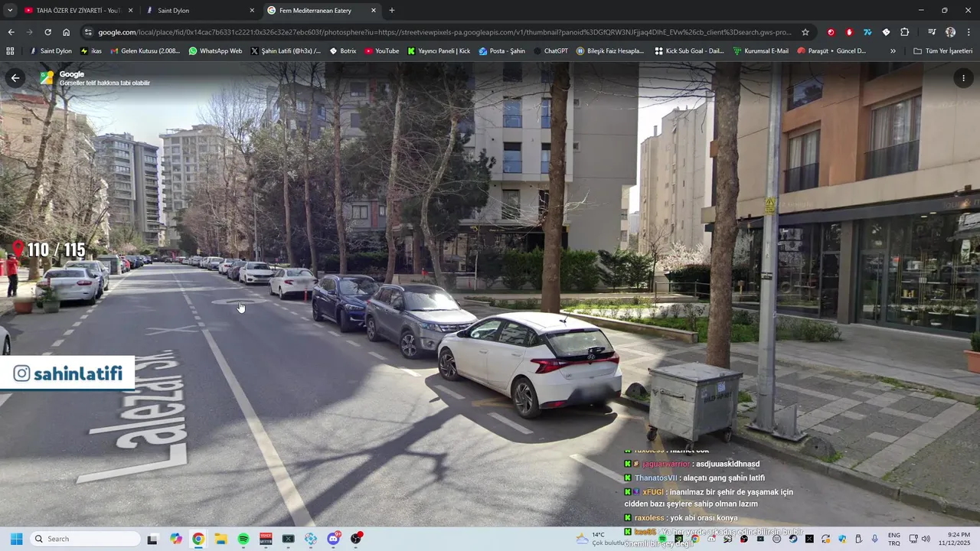Bookmark this page with the star icon

point(805,32)
